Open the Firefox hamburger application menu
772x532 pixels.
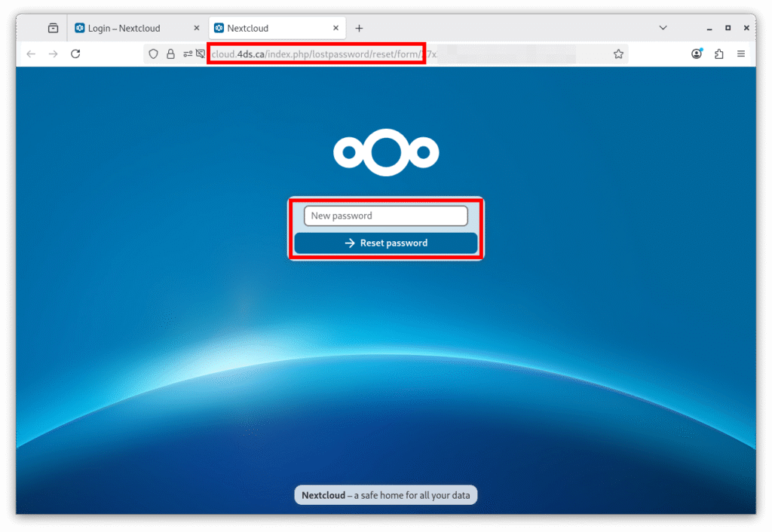coord(741,54)
